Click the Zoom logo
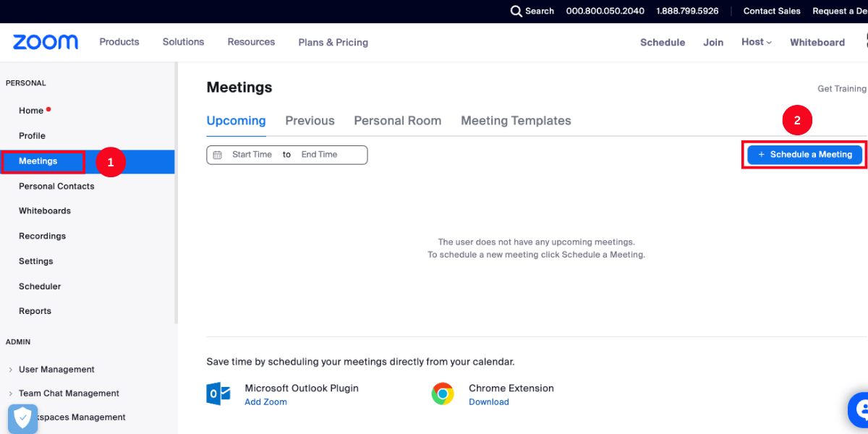Image resolution: width=868 pixels, height=434 pixels. click(x=46, y=42)
